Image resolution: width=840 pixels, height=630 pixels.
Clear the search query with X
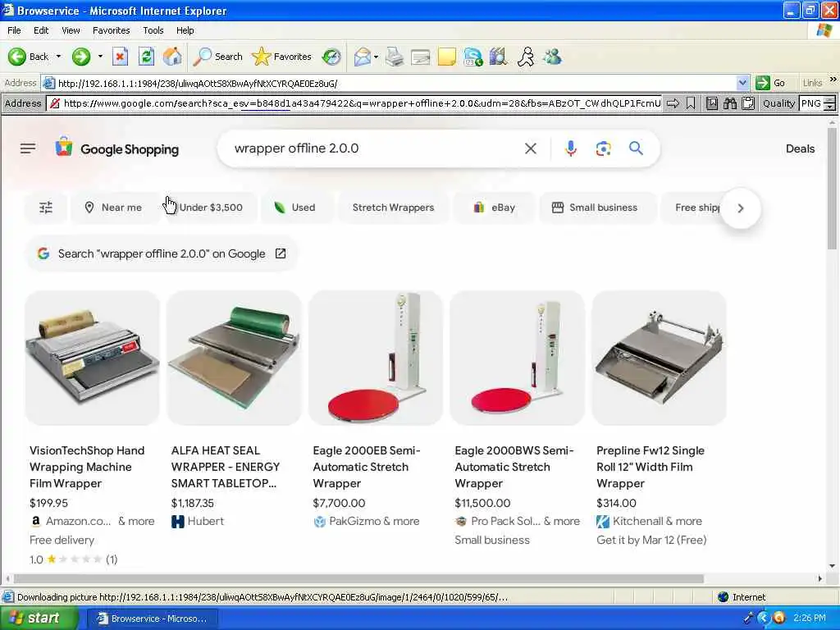(531, 148)
